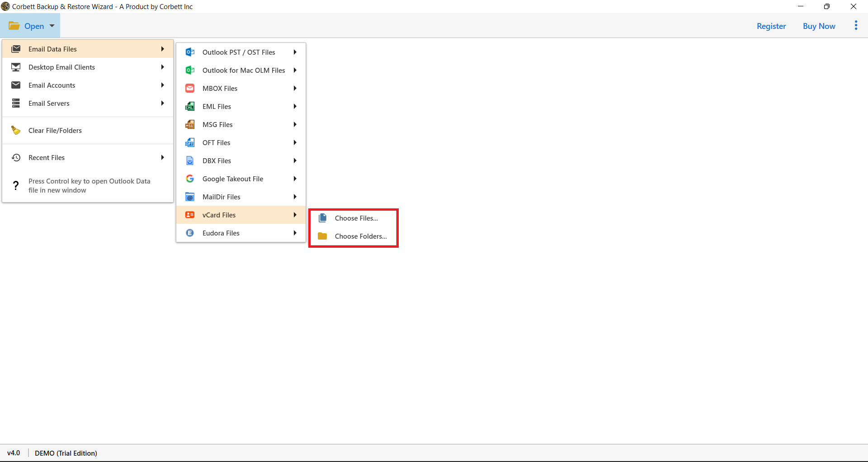This screenshot has height=462, width=868.
Task: Click the MBOX Files red envelope icon
Action: 190,88
